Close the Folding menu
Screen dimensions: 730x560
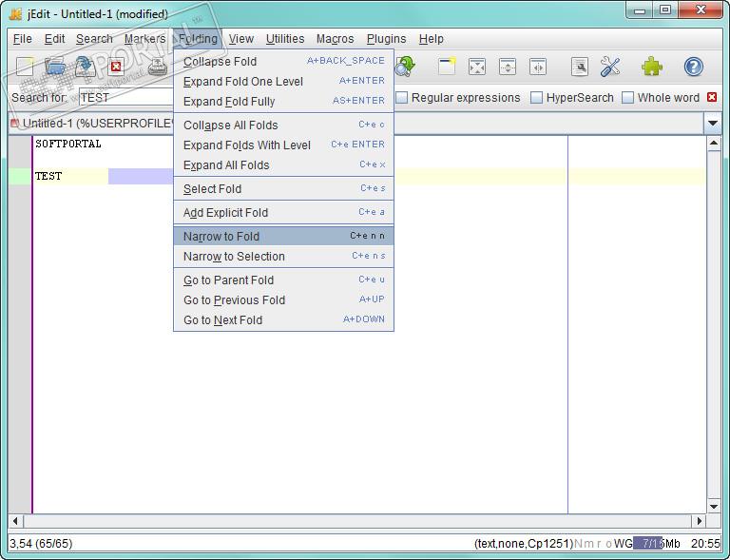tap(198, 39)
